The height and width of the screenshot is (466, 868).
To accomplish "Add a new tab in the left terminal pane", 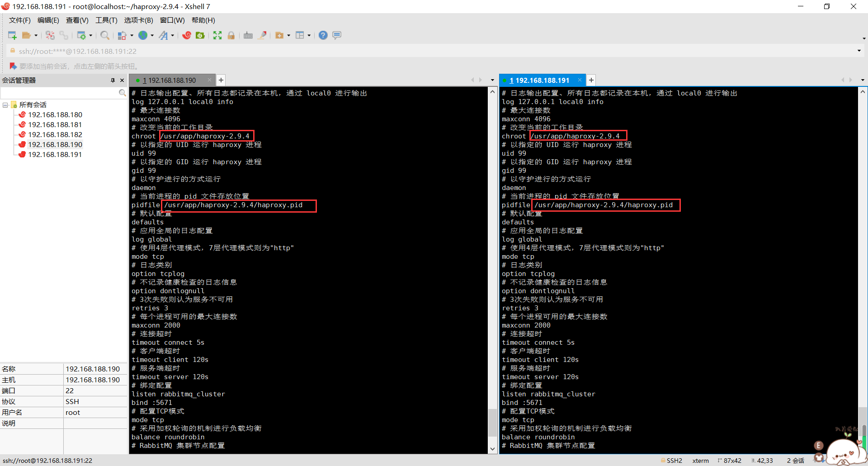I will [x=221, y=81].
